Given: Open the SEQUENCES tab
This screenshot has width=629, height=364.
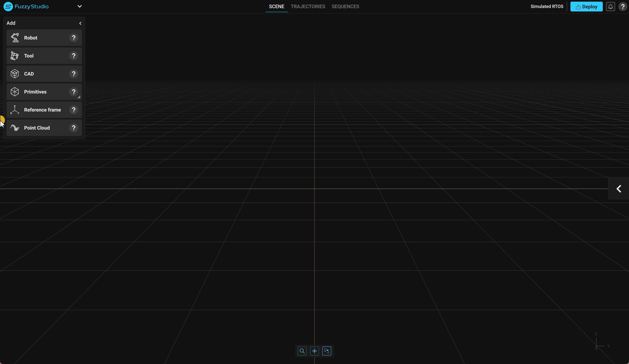Looking at the screenshot, I should (x=345, y=6).
